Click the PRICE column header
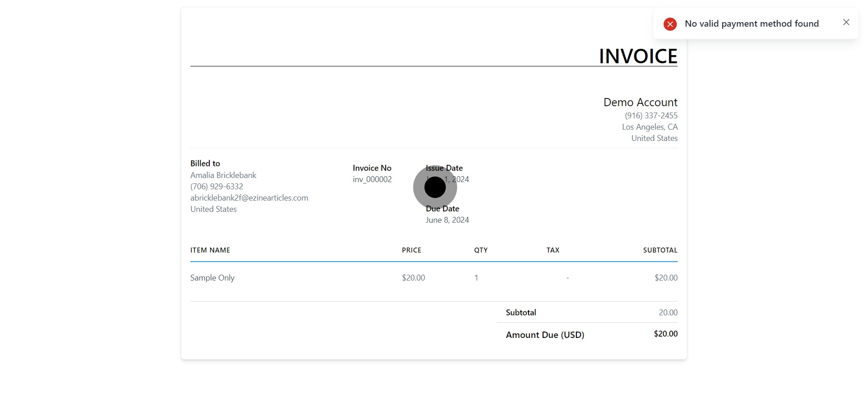The width and height of the screenshot is (868, 412). coord(411,250)
